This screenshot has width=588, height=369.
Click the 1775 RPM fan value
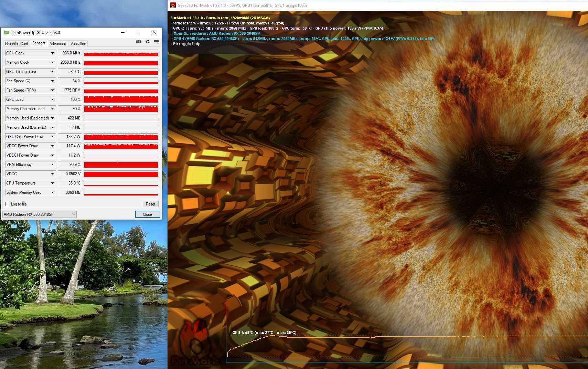point(70,90)
